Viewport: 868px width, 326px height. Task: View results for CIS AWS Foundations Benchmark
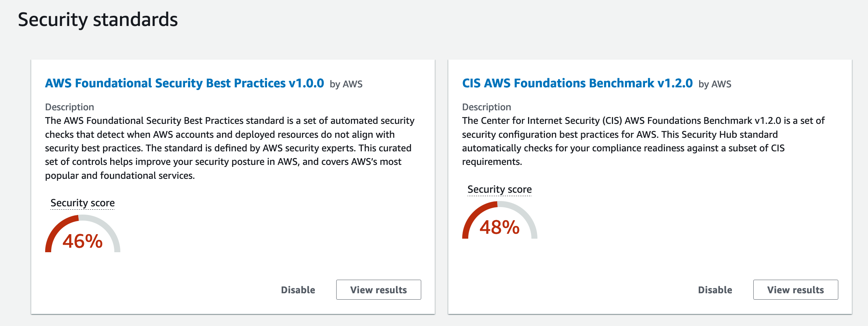pos(795,290)
